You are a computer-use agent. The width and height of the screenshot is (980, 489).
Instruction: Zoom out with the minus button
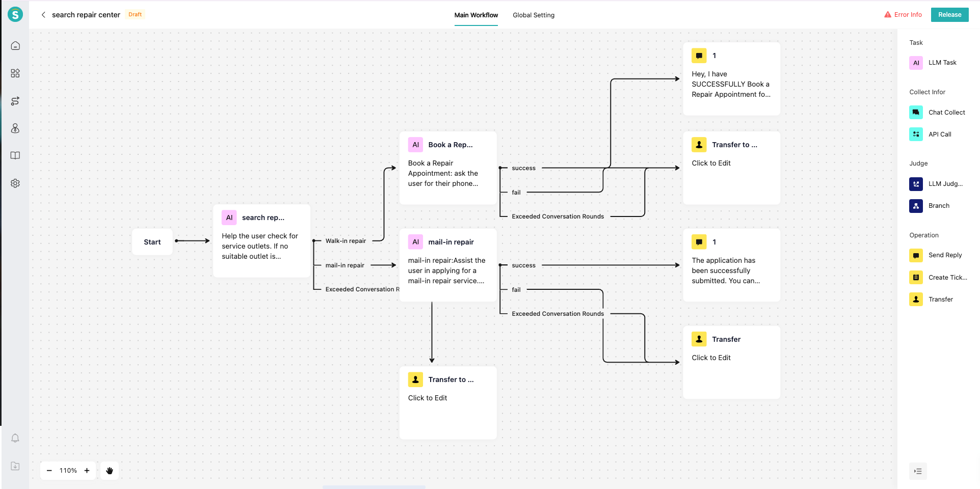click(49, 471)
